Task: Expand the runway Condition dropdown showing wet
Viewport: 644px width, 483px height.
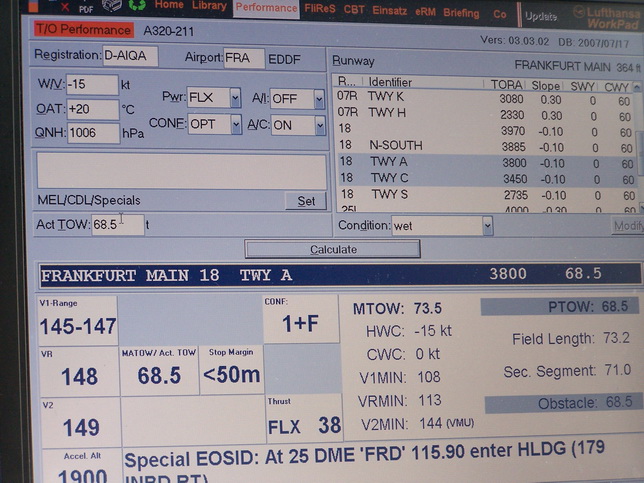Action: click(x=442, y=226)
